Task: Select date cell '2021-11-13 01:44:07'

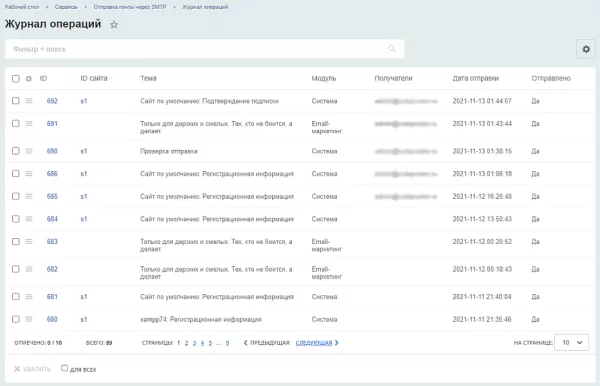Action: pos(482,101)
